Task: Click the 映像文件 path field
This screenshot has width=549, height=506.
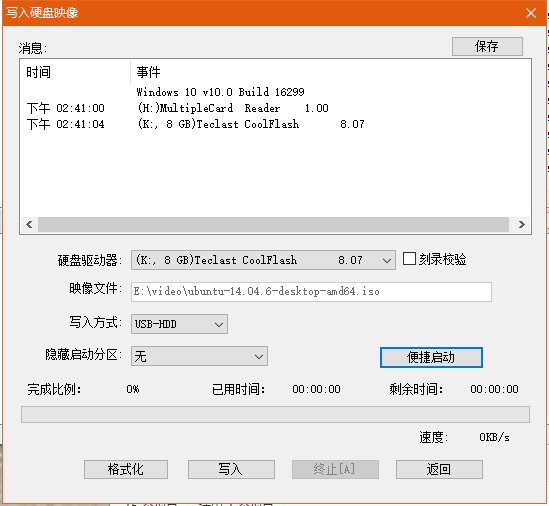Action: (311, 292)
